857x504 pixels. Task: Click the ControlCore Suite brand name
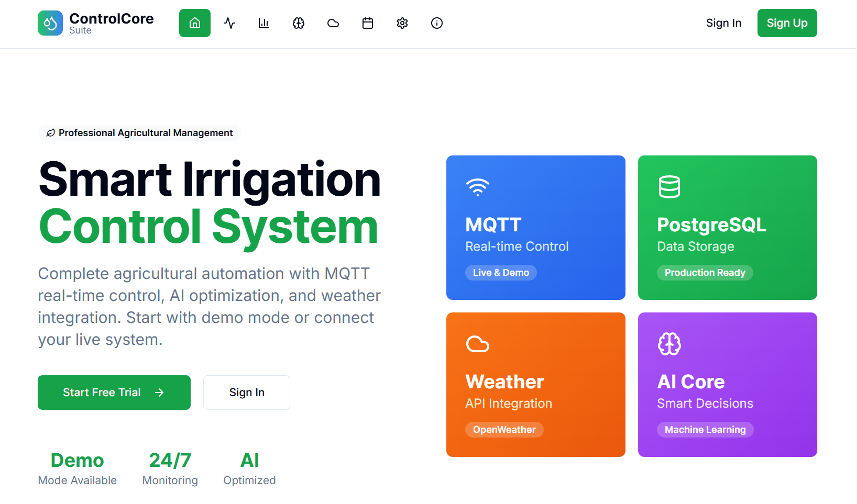tap(112, 23)
